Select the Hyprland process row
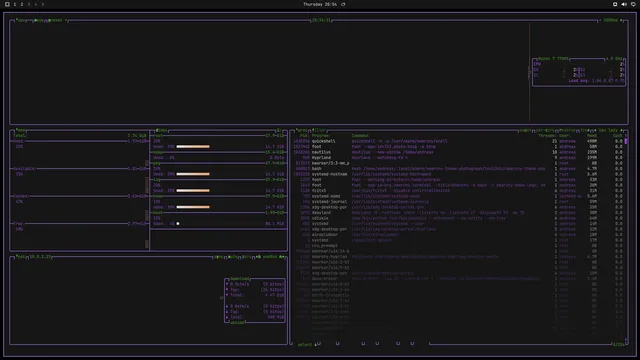The width and height of the screenshot is (640, 360). pyautogui.click(x=457, y=158)
